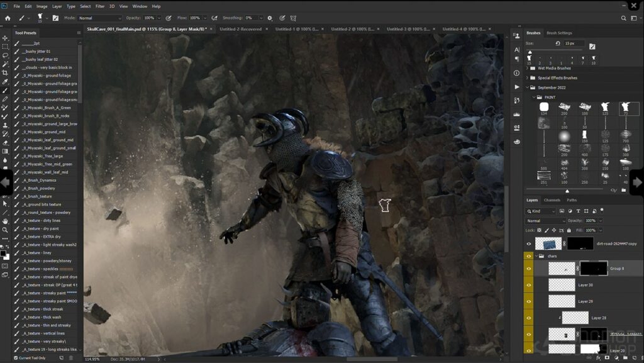This screenshot has width=644, height=363.
Task: Hide Layer 20
Action: pyautogui.click(x=528, y=350)
